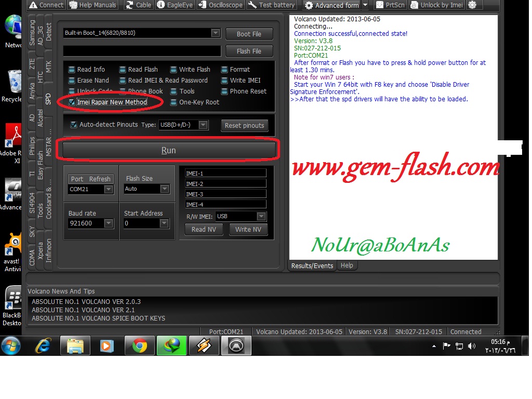
Task: Click the Boot File button
Action: click(x=249, y=34)
